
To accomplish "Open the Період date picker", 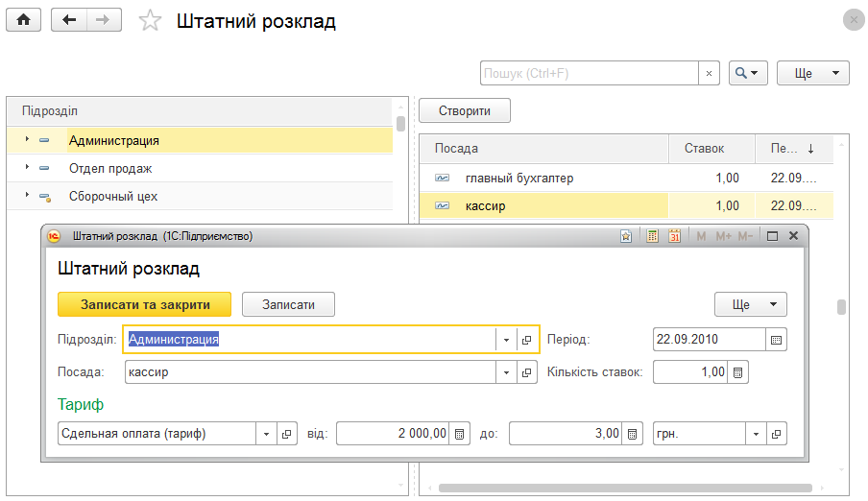I will coord(776,340).
